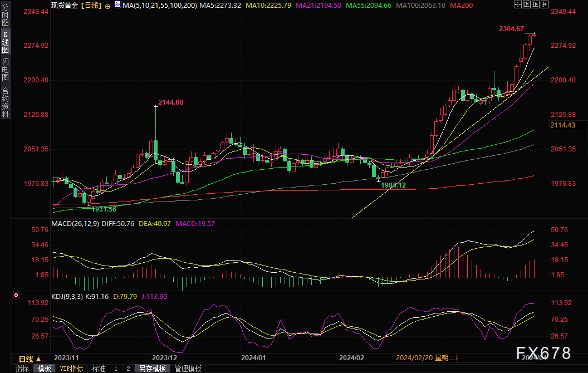Choose the 标准 template
588x373 pixels.
pos(99,369)
